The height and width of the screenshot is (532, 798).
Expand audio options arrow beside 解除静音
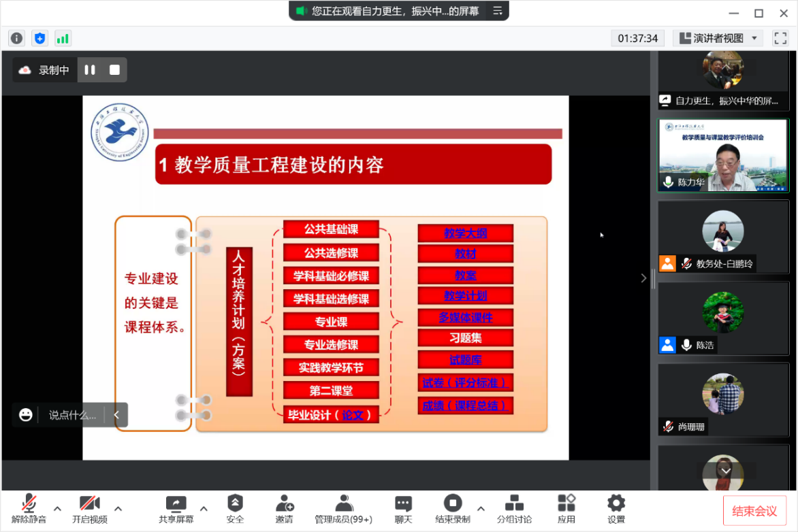(57, 508)
